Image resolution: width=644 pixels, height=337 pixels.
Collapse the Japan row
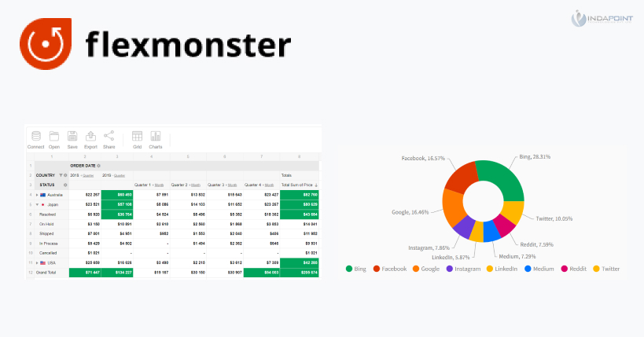37,204
